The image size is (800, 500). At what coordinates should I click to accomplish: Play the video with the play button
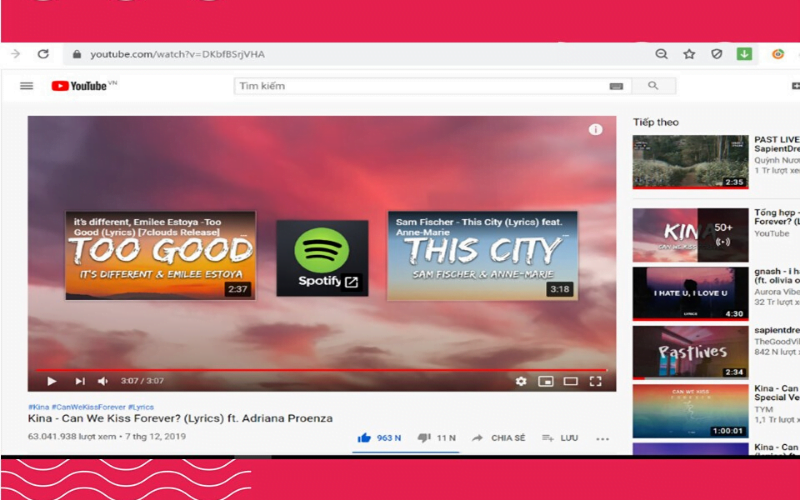click(x=52, y=381)
